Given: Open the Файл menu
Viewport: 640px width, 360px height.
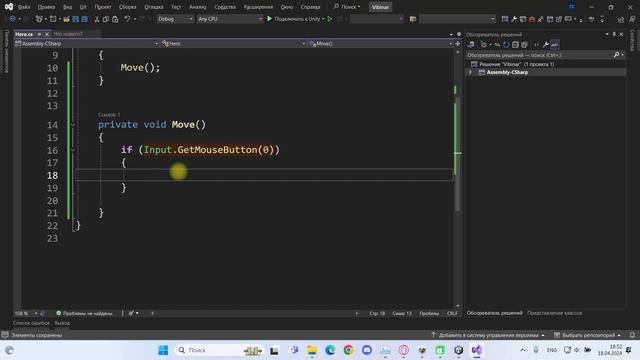Looking at the screenshot, I should point(24,7).
